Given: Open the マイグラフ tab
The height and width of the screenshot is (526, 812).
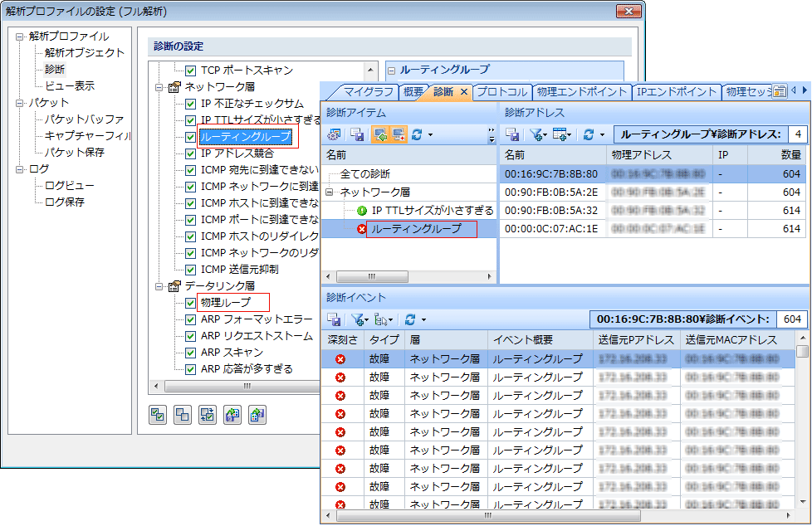Looking at the screenshot, I should [x=368, y=91].
